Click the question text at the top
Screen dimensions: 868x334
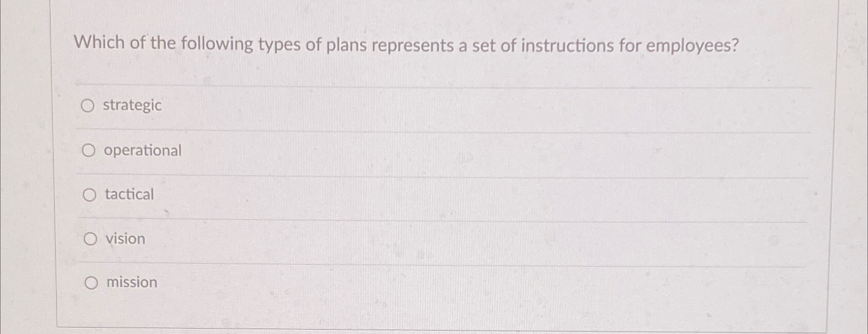(x=406, y=44)
